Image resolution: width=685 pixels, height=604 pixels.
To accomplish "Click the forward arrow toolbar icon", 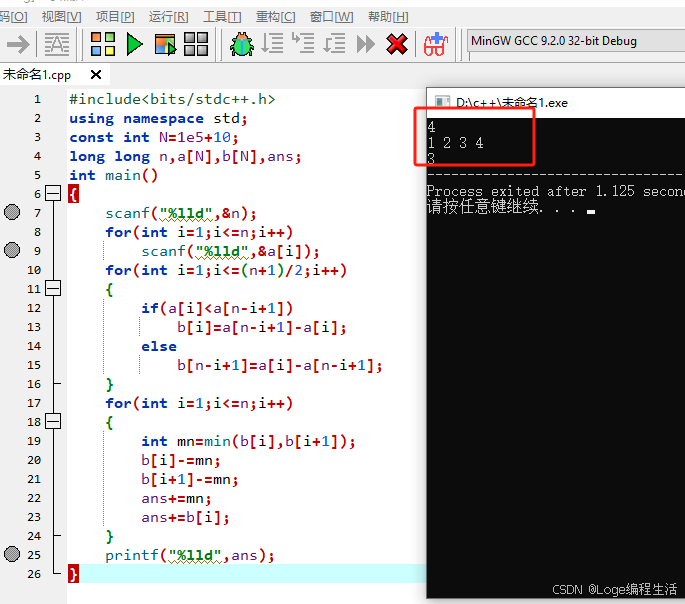I will pos(18,44).
